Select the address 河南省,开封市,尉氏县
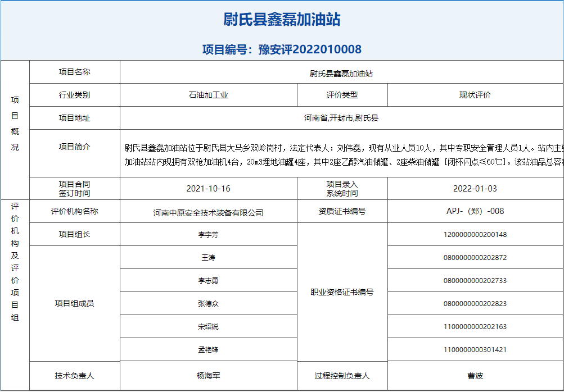Image resolution: width=564 pixels, height=392 pixels. click(x=341, y=118)
